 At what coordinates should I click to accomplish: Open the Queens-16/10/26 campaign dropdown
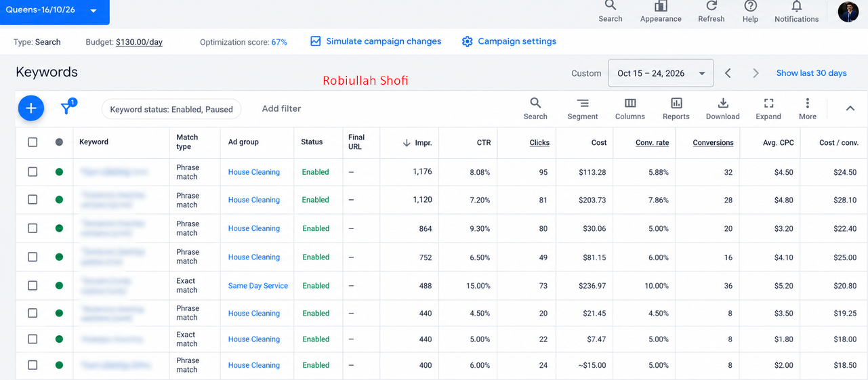(x=54, y=12)
